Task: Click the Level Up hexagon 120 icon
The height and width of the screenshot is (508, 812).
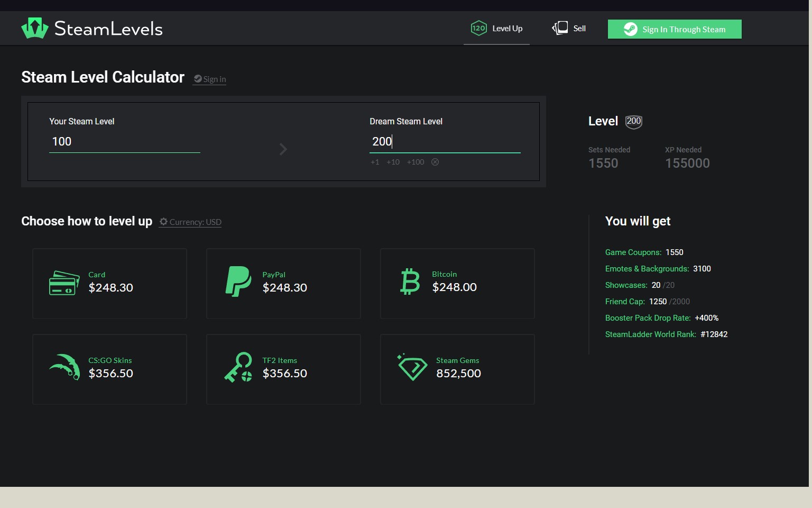Action: click(479, 28)
